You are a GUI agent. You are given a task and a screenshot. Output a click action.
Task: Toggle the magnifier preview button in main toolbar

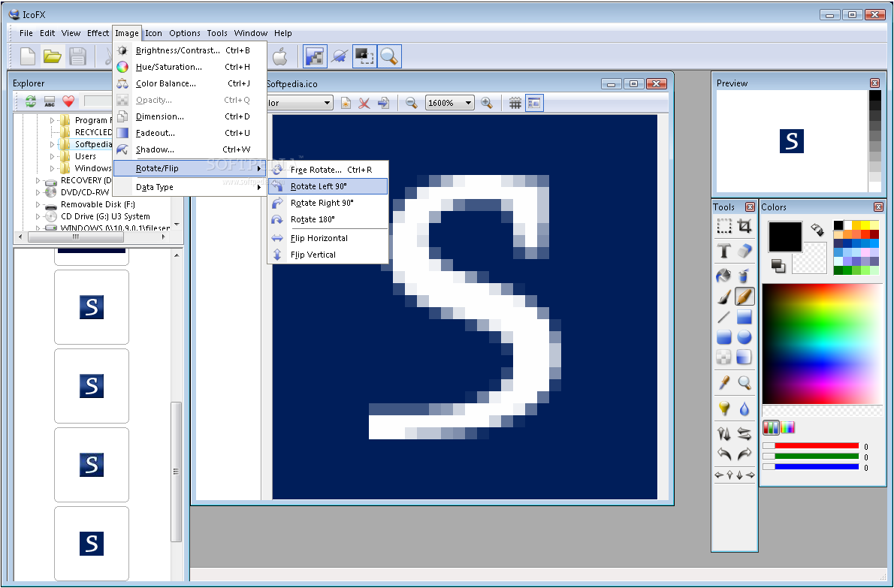pos(389,56)
